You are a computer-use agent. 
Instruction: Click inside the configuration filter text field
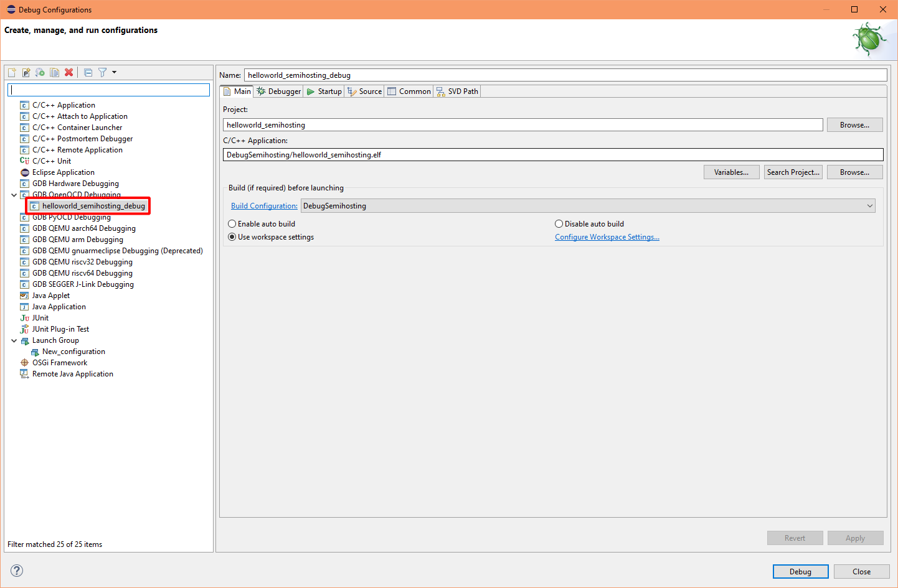108,90
